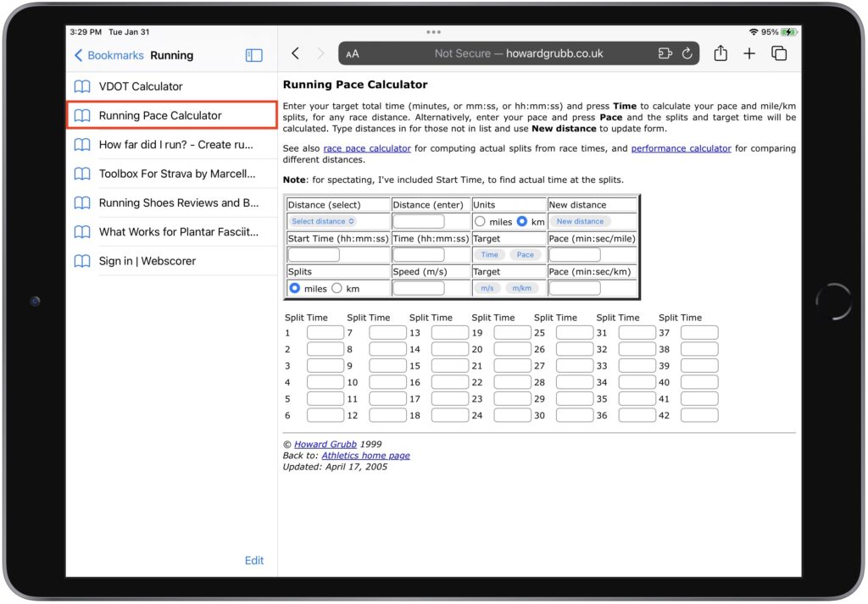The width and height of the screenshot is (868, 604).
Task: Go back to the previous page
Action: coord(296,53)
